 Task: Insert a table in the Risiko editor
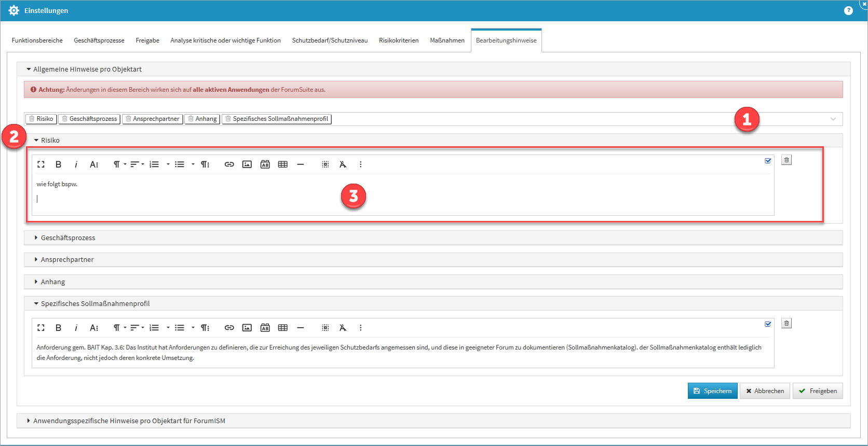pyautogui.click(x=282, y=164)
